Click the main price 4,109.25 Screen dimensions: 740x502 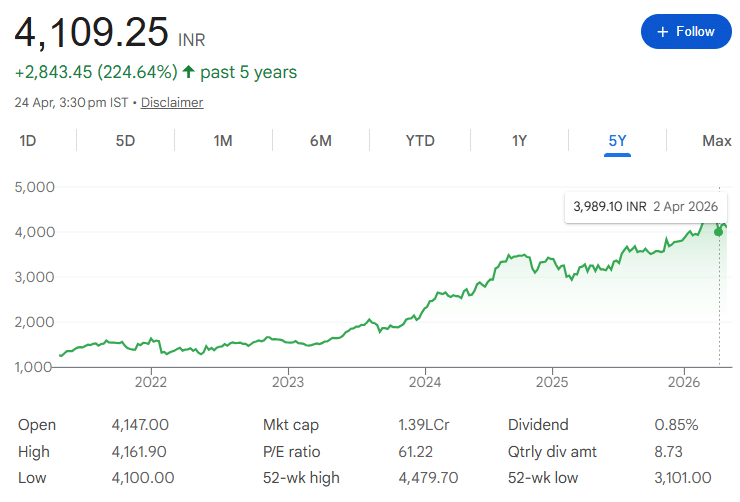(91, 32)
